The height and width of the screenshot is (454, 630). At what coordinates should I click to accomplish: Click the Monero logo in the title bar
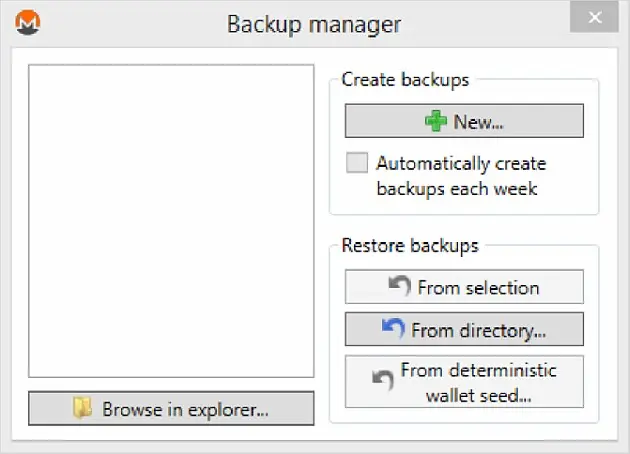pos(28,22)
